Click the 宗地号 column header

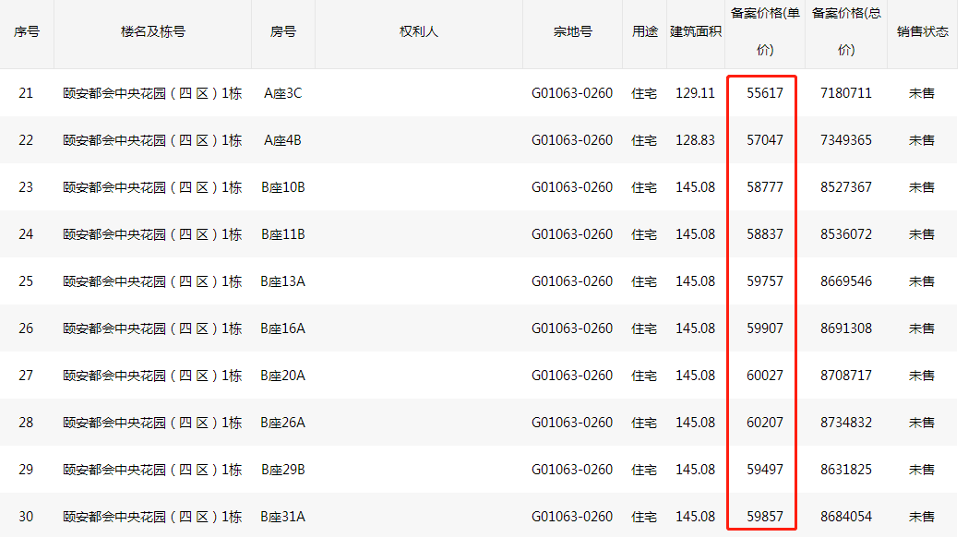(x=572, y=32)
